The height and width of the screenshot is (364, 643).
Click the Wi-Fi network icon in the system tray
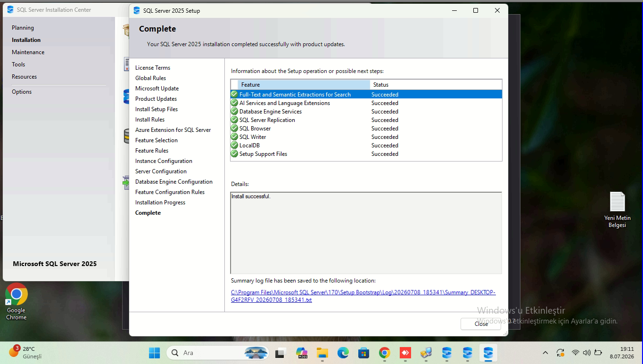[576, 353]
